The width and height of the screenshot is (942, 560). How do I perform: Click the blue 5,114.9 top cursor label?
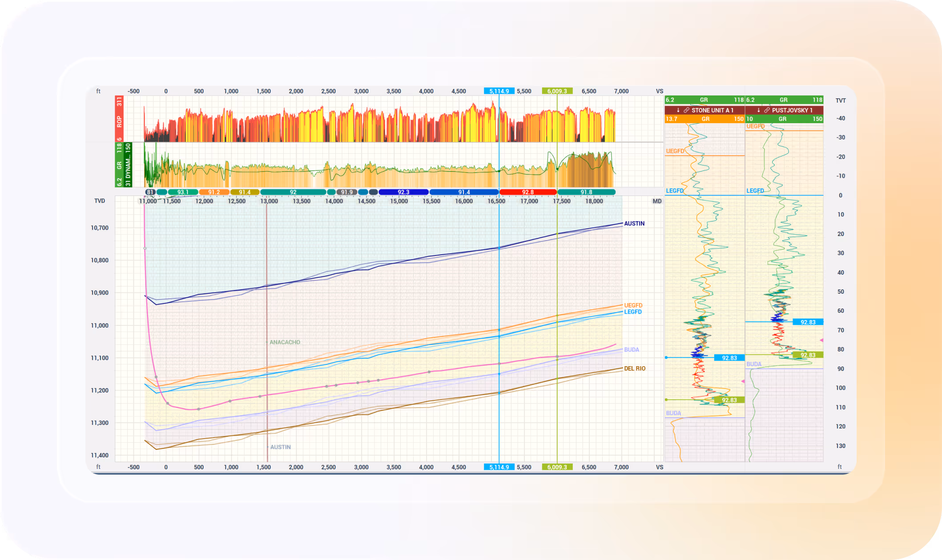click(499, 91)
